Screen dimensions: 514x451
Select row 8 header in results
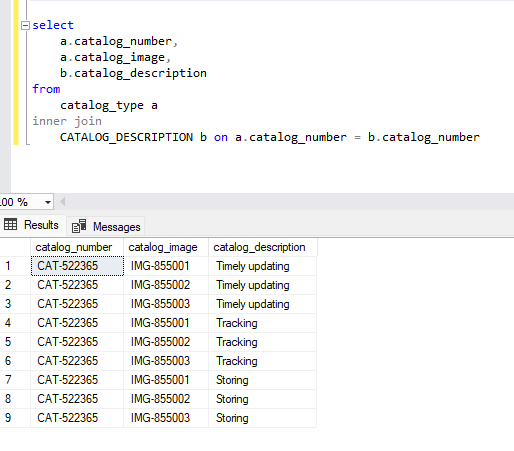15,399
